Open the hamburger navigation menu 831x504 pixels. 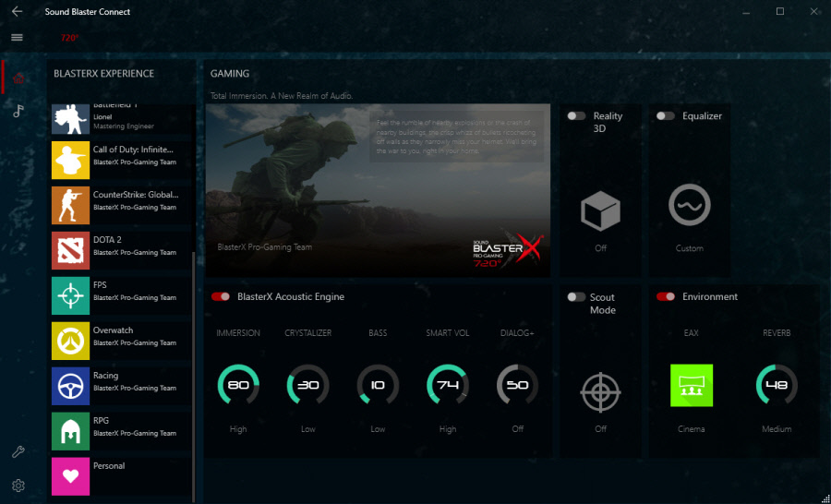[17, 38]
